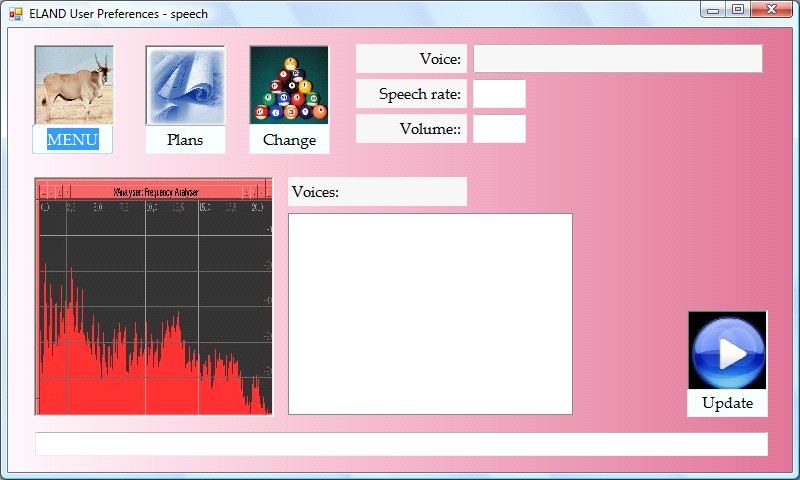Click inside the Volume value box
800x480 pixels.
tap(499, 129)
